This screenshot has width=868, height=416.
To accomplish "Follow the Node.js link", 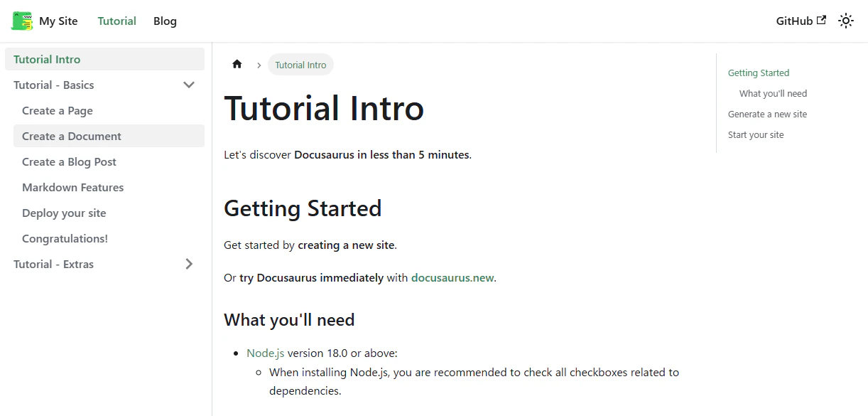I will tap(266, 353).
